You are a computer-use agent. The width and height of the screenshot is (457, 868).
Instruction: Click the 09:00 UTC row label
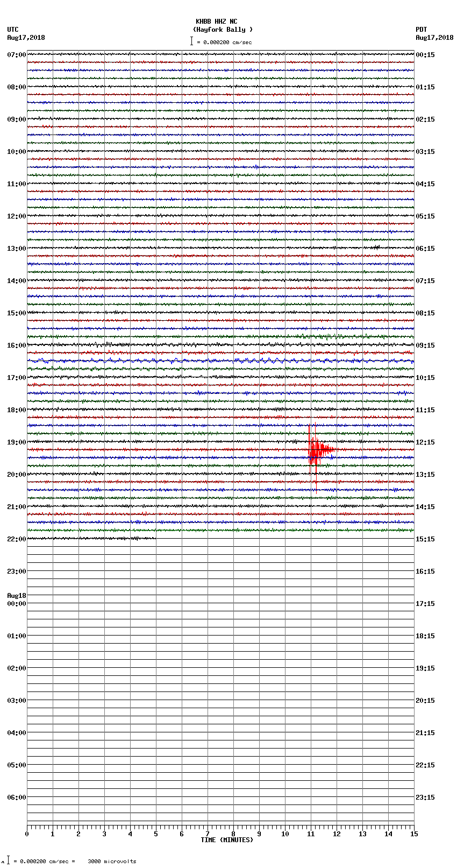click(x=17, y=119)
